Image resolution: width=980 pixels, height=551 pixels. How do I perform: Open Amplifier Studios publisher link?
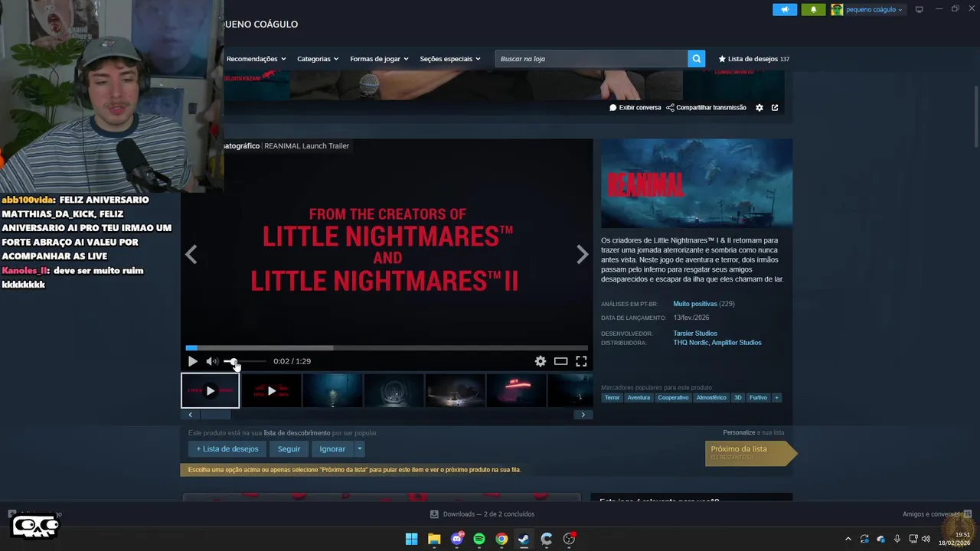[x=737, y=343]
